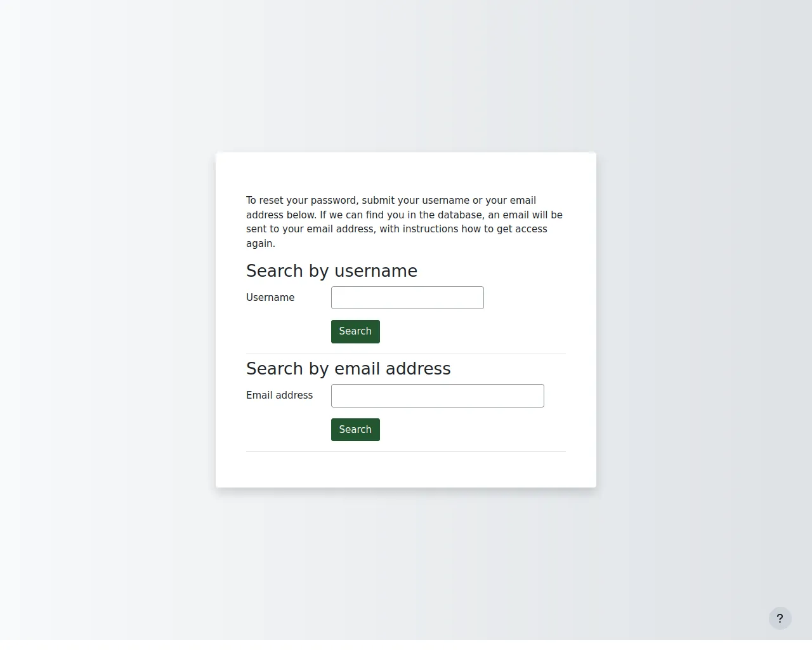Click the password reset instructions paragraph
Screen dimensions: 812x650
[x=404, y=222]
